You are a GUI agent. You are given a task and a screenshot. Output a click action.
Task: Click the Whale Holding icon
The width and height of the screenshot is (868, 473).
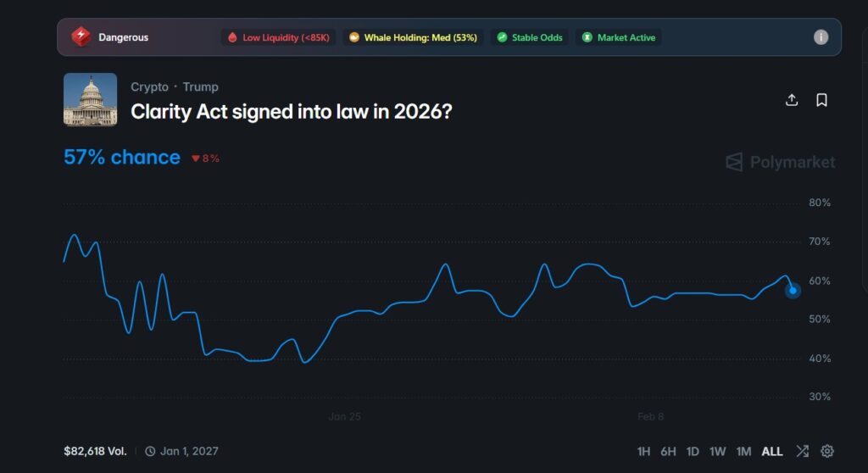[354, 37]
